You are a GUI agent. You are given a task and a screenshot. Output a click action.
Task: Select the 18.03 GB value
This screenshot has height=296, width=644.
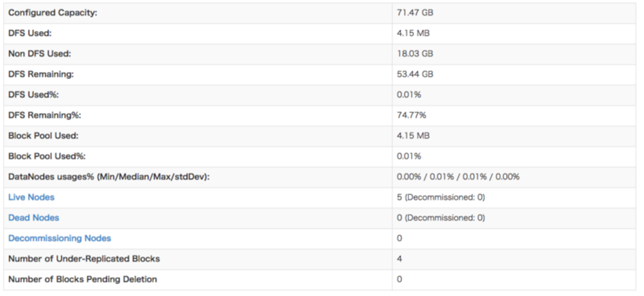pos(415,53)
